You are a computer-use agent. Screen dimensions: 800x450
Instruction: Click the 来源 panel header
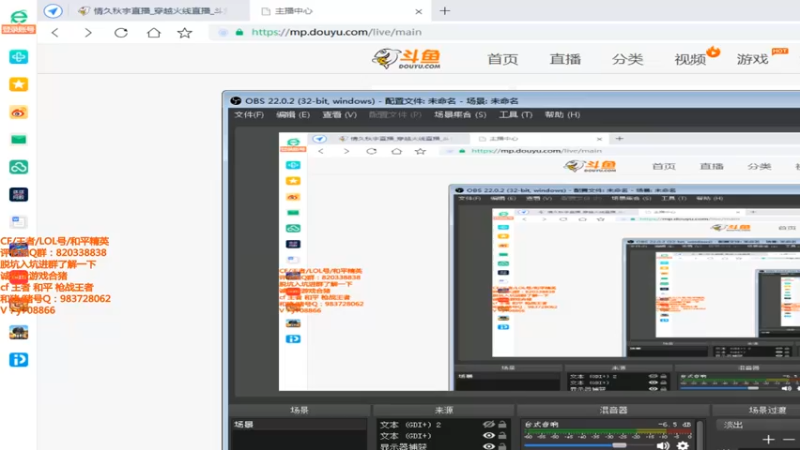(444, 410)
